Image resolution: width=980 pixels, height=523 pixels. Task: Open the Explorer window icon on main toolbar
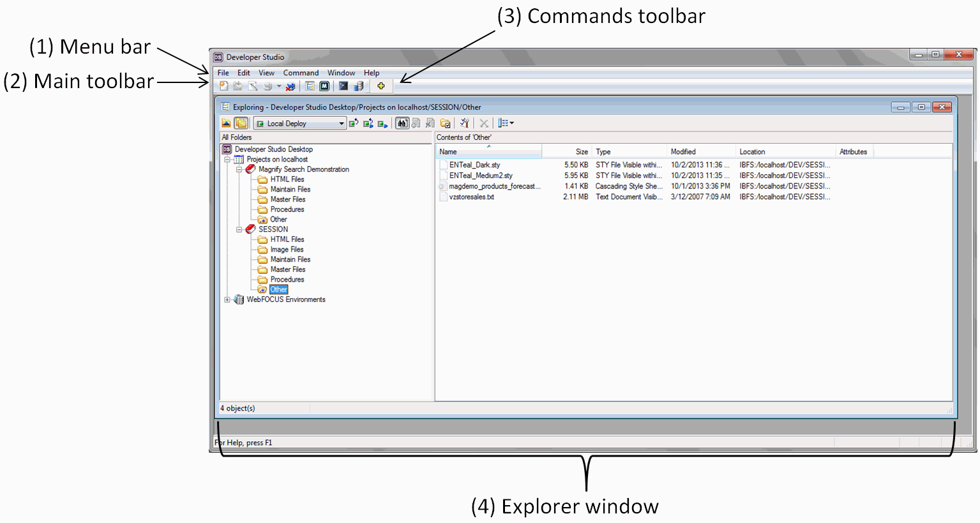tap(310, 86)
